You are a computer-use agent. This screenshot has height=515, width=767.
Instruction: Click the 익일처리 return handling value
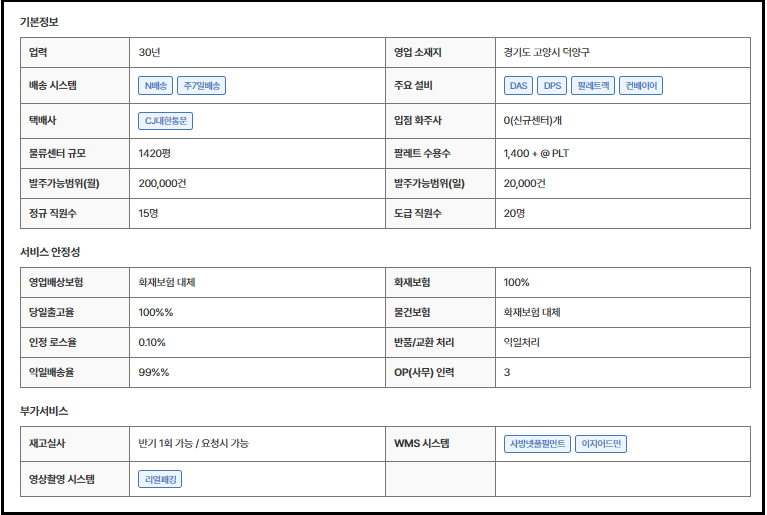[522, 342]
